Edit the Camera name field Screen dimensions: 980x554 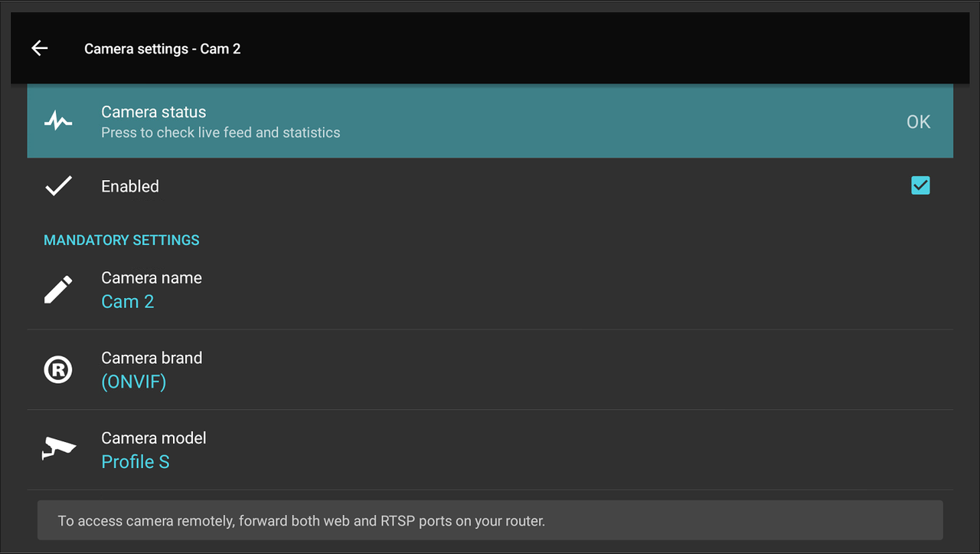[490, 290]
